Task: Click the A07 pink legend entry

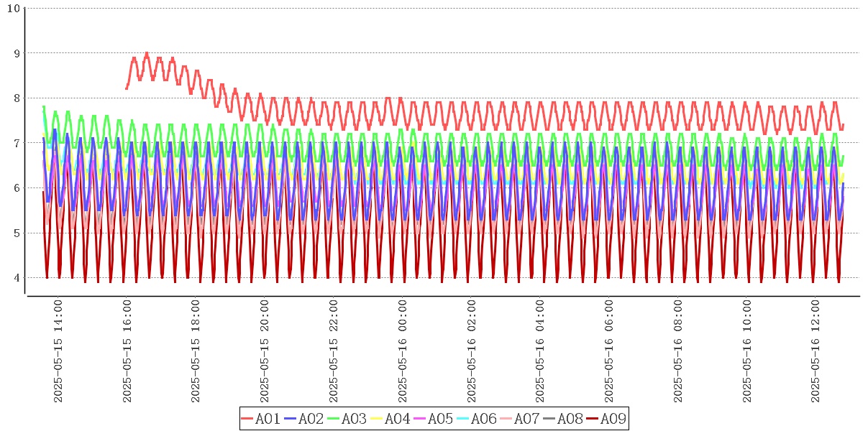Action: (519, 419)
